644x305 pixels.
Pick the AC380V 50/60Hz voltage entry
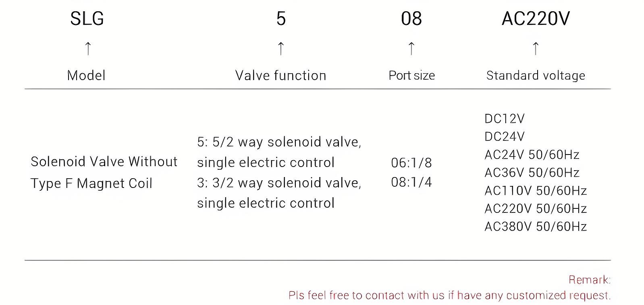[x=535, y=227]
